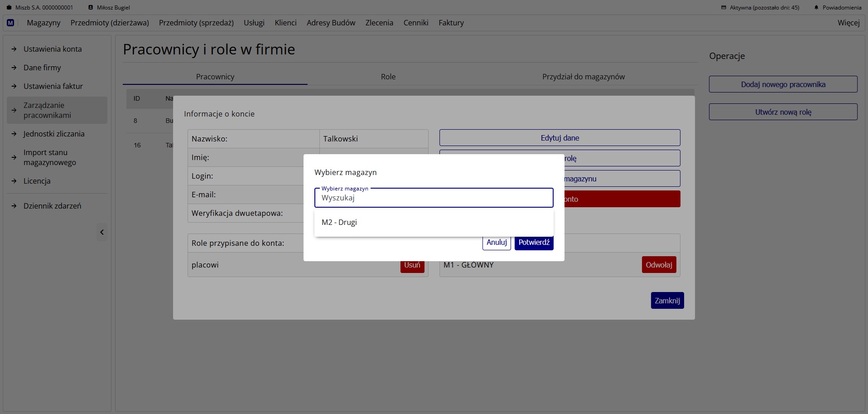This screenshot has height=414, width=868.
Task: Cancel warehouse selection with Anuluj
Action: pos(497,243)
